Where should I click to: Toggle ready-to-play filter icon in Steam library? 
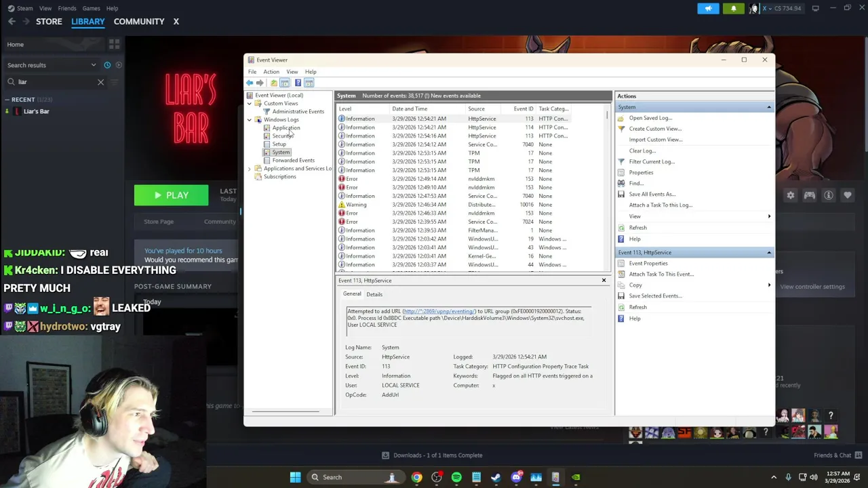119,65
